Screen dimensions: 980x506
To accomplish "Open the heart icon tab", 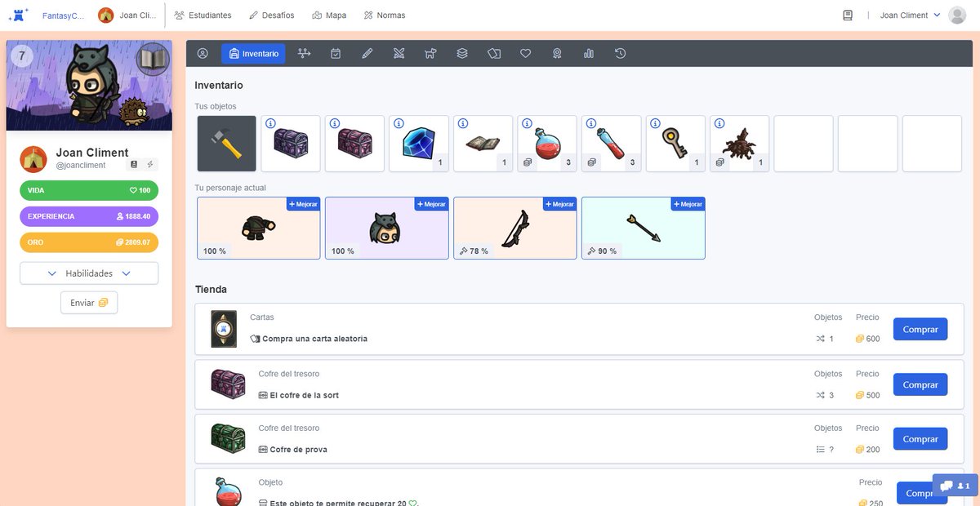I will pos(526,54).
